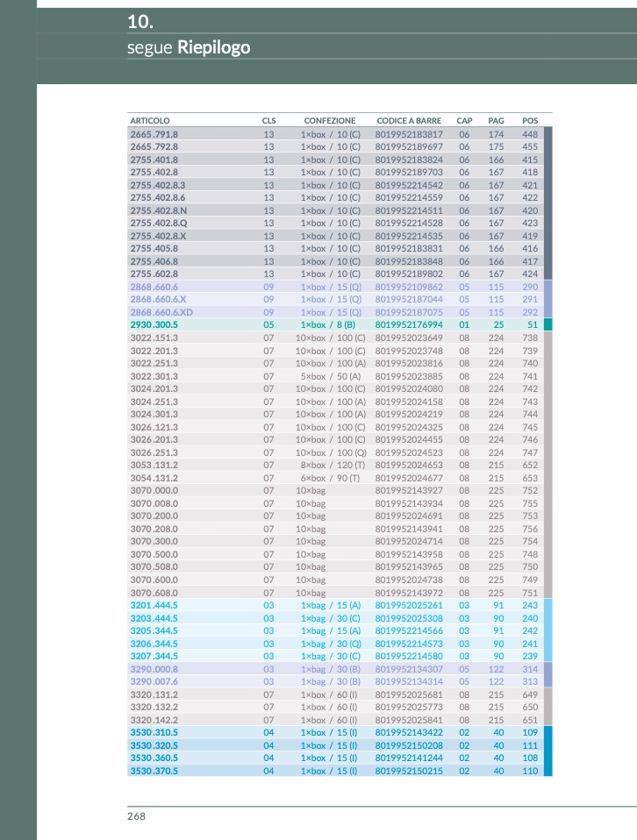The height and width of the screenshot is (840, 637).
Task: Click the 'segue Riepilogo' heading
Action: 189,47
